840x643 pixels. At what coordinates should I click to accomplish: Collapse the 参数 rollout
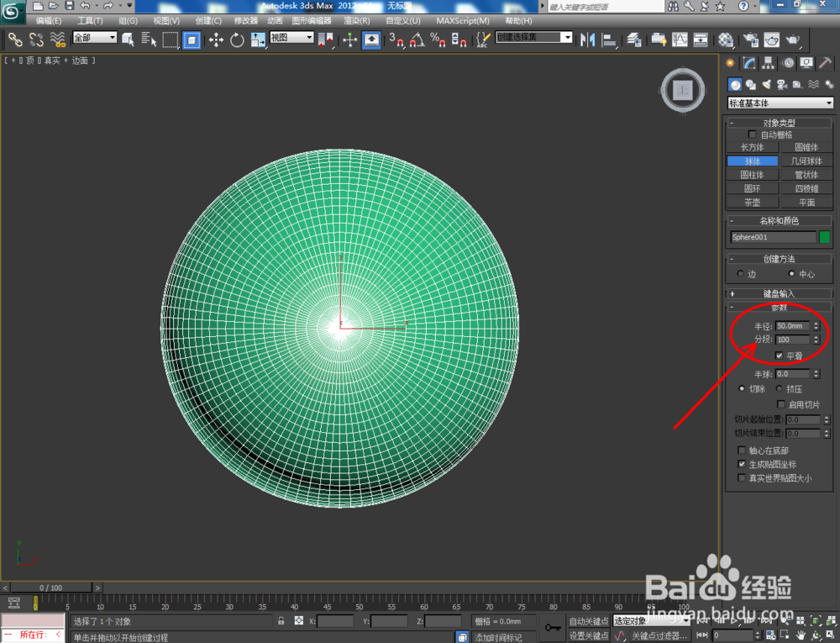click(779, 308)
